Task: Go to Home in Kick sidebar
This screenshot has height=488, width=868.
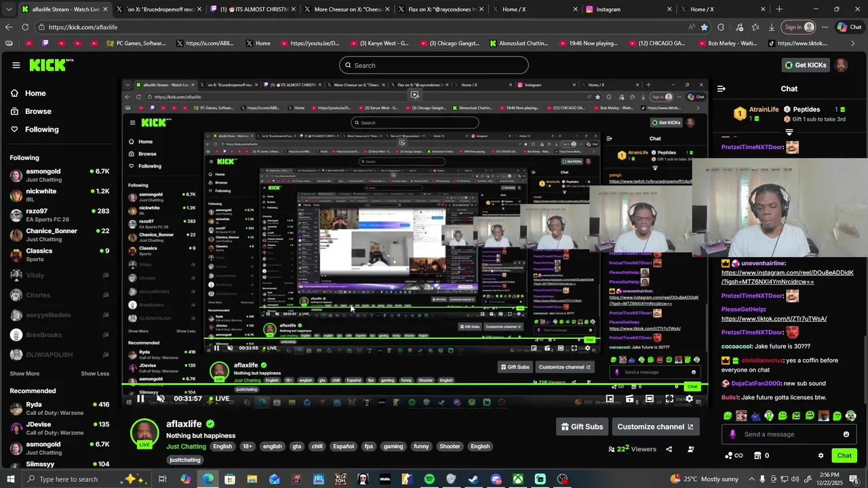Action: click(35, 94)
